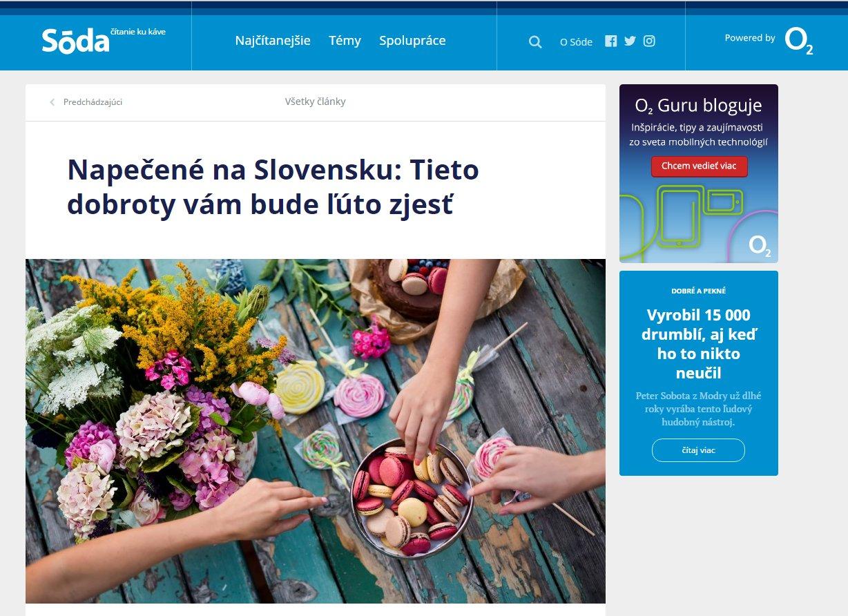Open the search magnifier icon
The height and width of the screenshot is (616, 848).
[x=535, y=41]
